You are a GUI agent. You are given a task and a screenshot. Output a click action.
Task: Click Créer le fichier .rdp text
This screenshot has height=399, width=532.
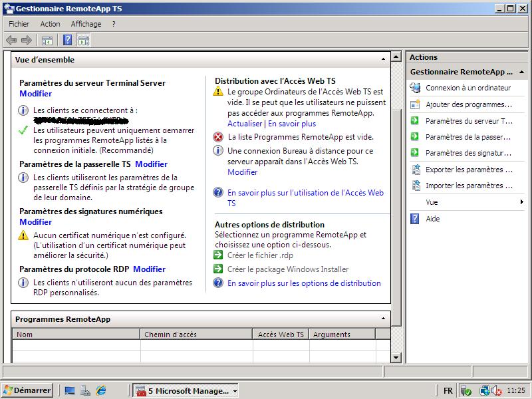(x=260, y=255)
